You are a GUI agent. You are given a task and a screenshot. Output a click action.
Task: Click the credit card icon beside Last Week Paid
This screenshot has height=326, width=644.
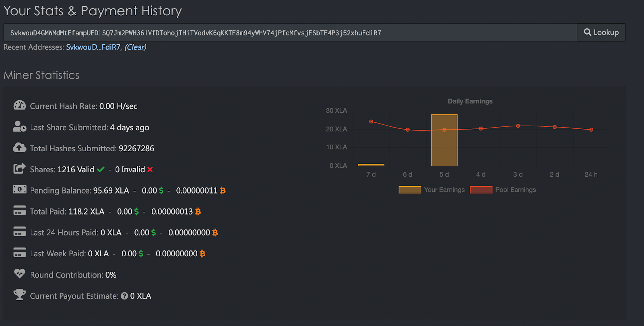click(19, 253)
